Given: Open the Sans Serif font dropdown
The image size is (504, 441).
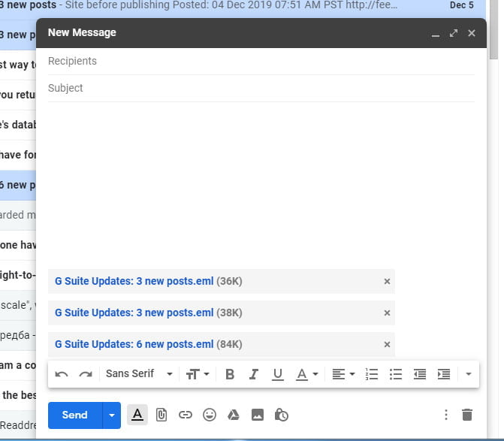Looking at the screenshot, I should pos(139,374).
